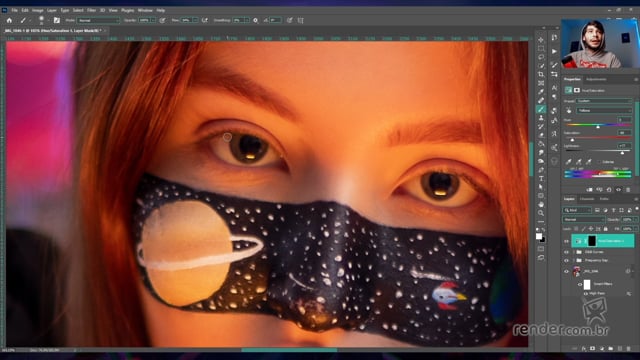
Task: Hide the Frequency Sep group
Action: [566, 260]
